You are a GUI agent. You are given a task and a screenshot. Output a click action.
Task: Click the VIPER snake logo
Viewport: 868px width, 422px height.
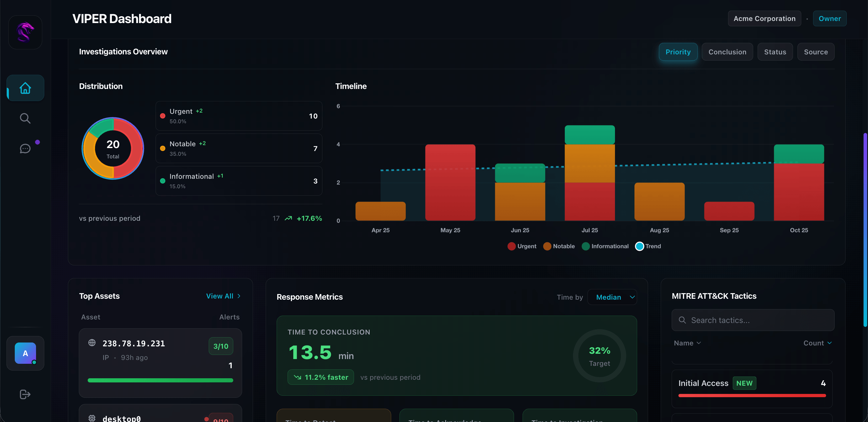click(x=25, y=32)
